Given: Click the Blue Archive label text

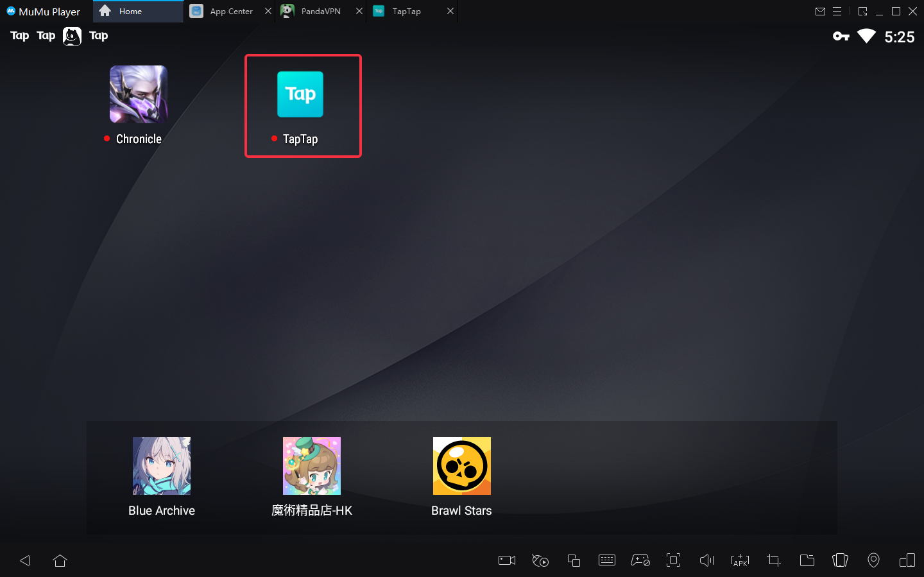Looking at the screenshot, I should (x=162, y=510).
